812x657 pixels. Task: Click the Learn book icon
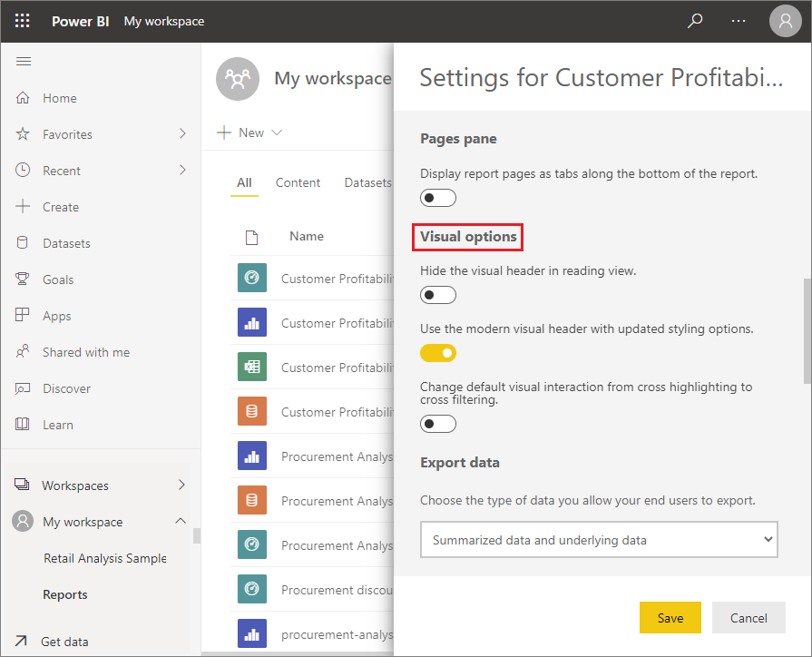tap(23, 425)
